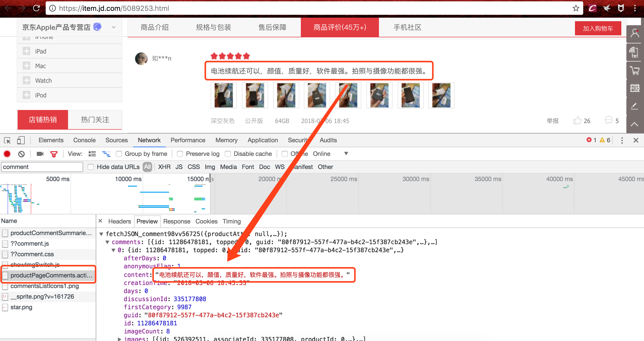Reload the page
The image size is (644, 341).
37,8
